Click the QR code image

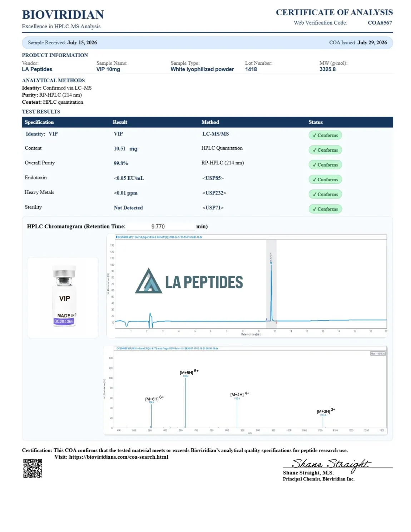pos(33,468)
